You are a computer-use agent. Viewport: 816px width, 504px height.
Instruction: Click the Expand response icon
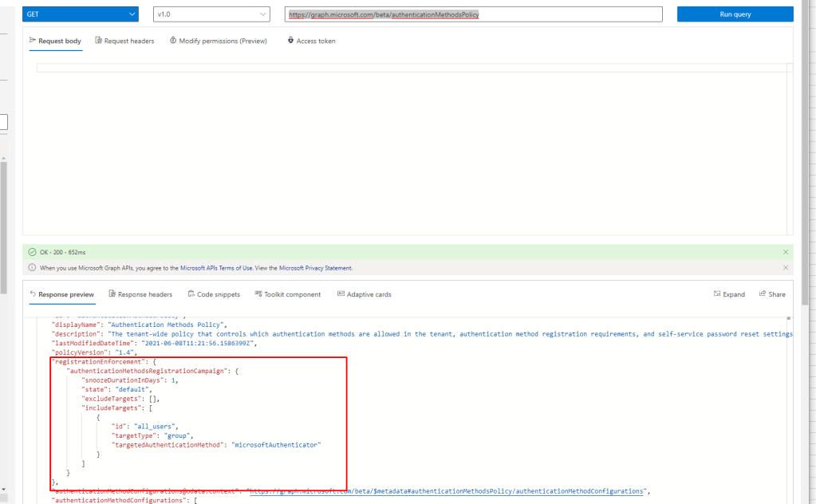[x=729, y=294]
